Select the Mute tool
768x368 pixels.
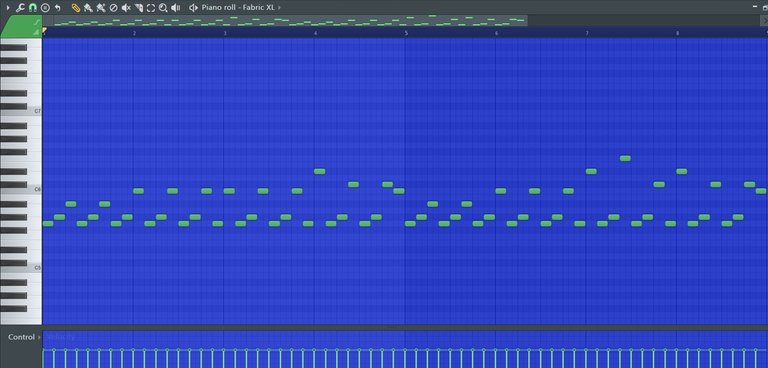[126, 8]
